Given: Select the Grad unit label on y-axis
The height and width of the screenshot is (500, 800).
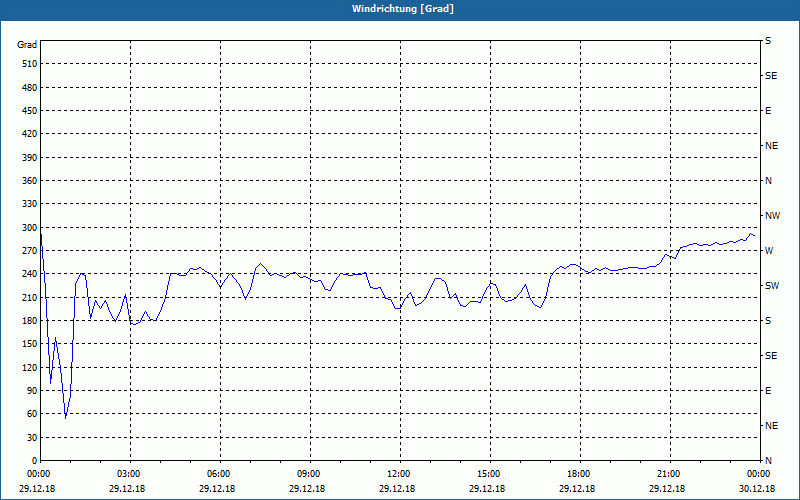Looking at the screenshot, I should [x=27, y=45].
